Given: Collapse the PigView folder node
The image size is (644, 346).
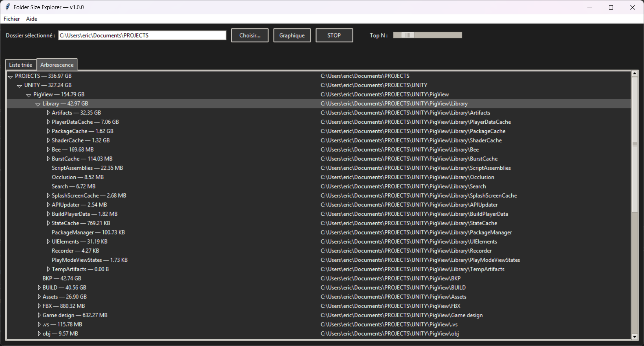Looking at the screenshot, I should point(29,95).
